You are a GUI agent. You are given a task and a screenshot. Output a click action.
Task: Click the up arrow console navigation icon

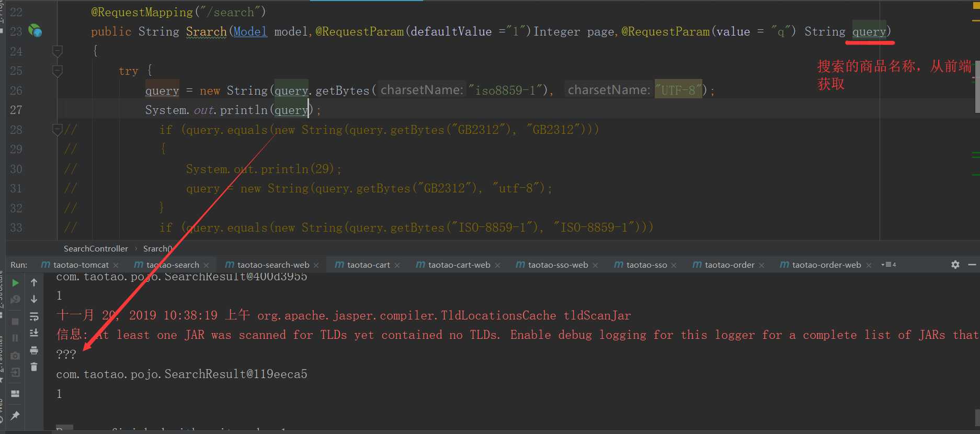(x=34, y=282)
